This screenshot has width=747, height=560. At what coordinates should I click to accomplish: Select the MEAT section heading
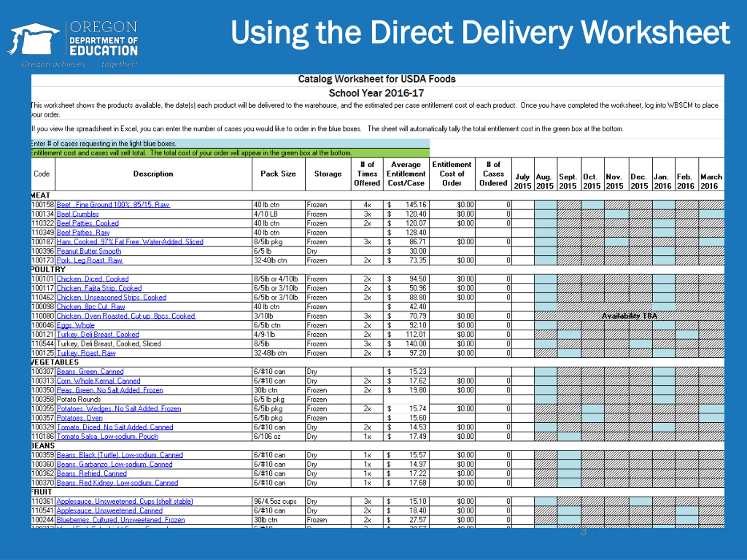(41, 195)
